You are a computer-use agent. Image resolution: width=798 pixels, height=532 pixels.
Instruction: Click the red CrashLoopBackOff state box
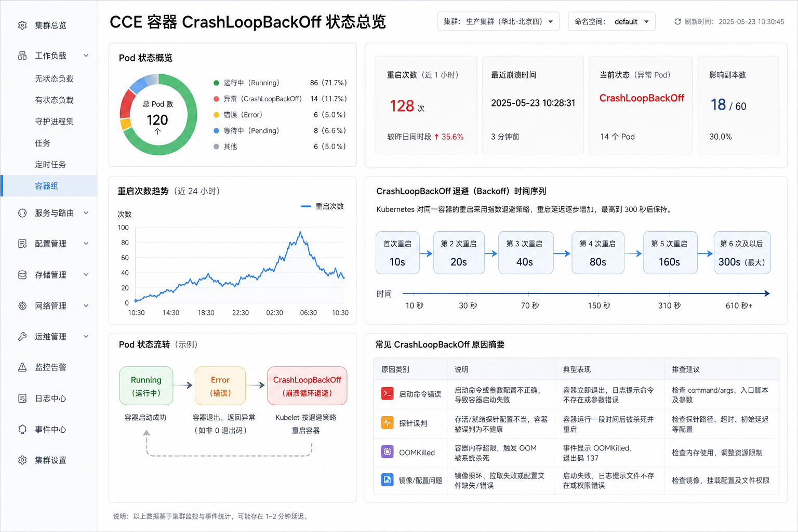pos(307,386)
